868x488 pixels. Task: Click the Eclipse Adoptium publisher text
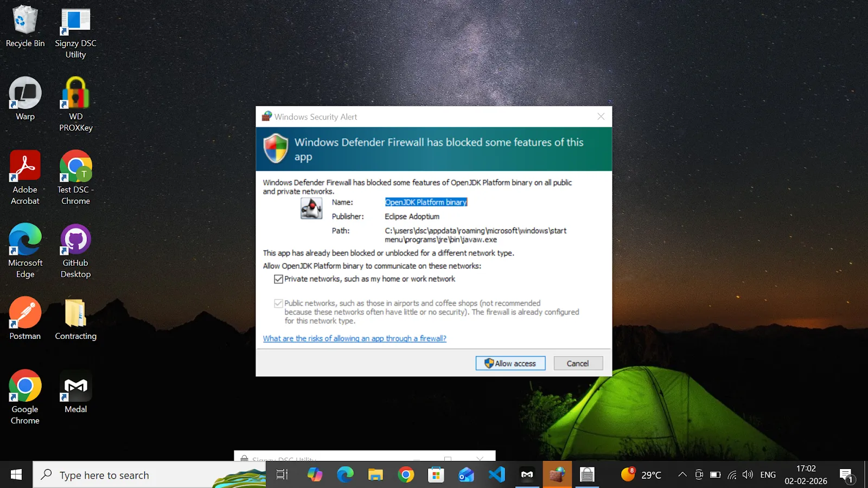point(412,216)
